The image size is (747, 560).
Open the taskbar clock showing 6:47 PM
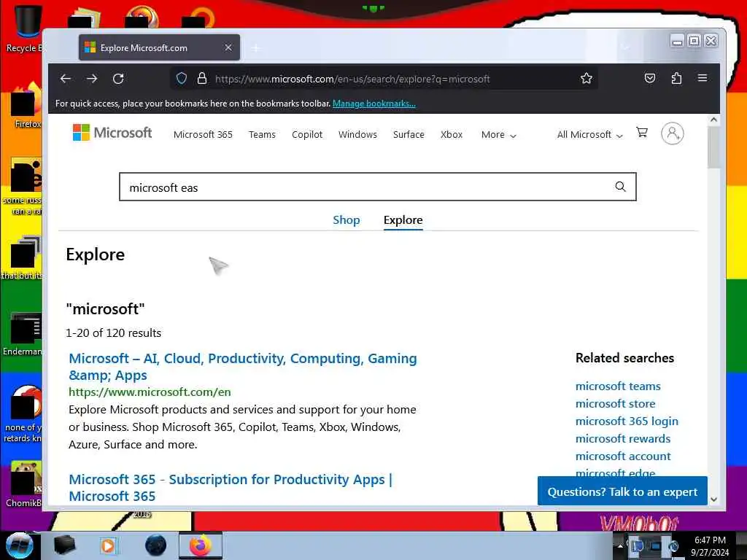click(x=710, y=545)
